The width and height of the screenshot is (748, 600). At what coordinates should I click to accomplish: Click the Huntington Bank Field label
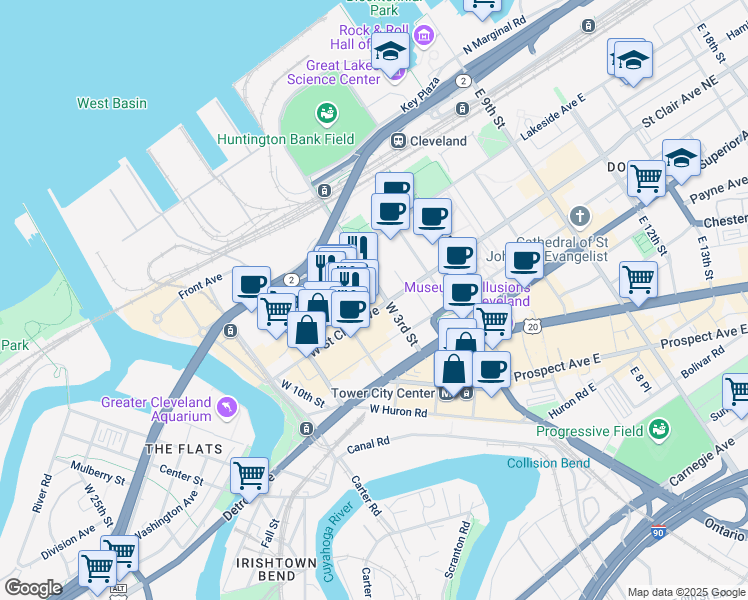click(286, 139)
